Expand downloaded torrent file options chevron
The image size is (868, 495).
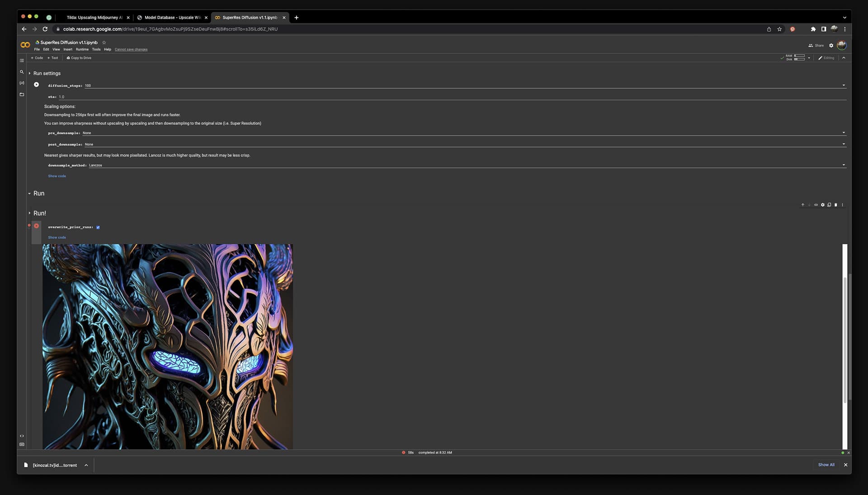tap(86, 465)
